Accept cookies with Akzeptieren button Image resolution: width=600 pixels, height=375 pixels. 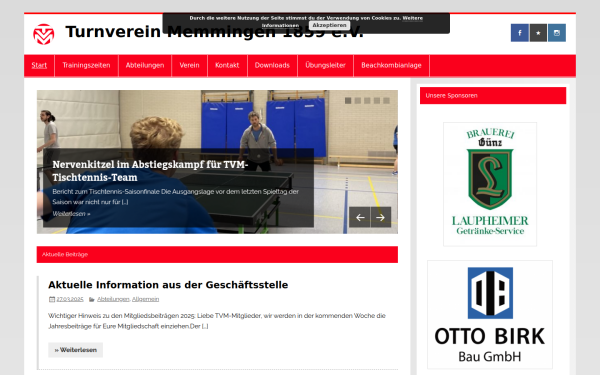[329, 25]
